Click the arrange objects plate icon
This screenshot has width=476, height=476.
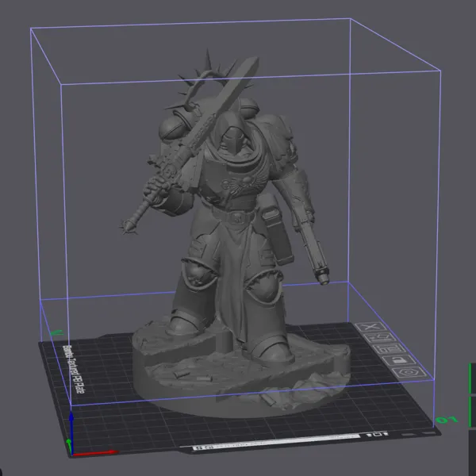click(x=389, y=349)
